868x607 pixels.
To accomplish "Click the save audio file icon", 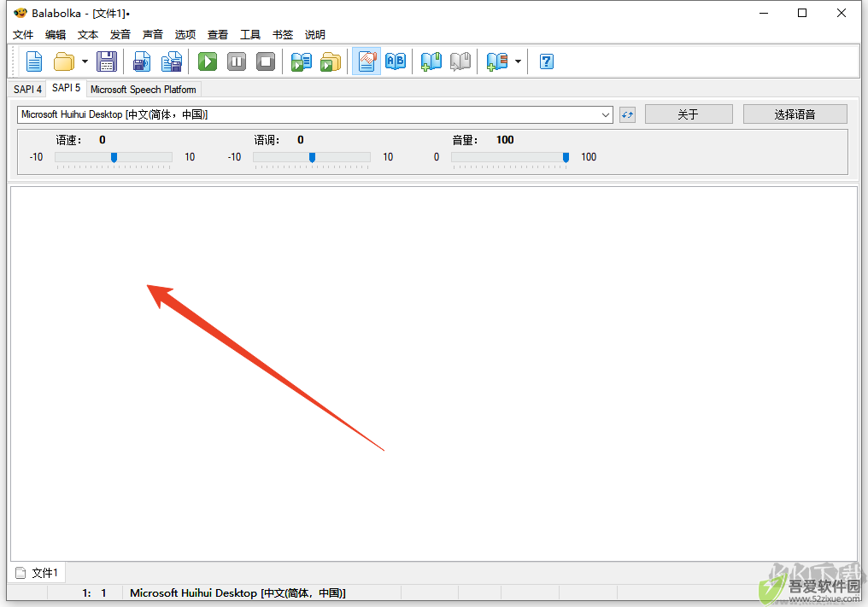I will 142,61.
